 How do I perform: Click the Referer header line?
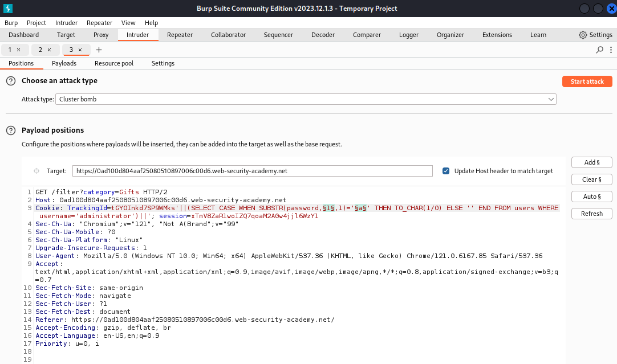click(x=185, y=320)
